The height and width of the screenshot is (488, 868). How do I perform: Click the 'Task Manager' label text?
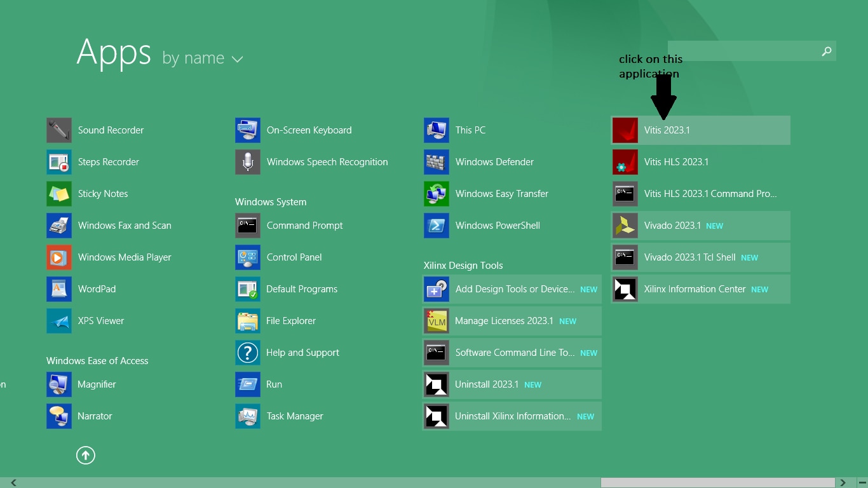[x=295, y=416]
